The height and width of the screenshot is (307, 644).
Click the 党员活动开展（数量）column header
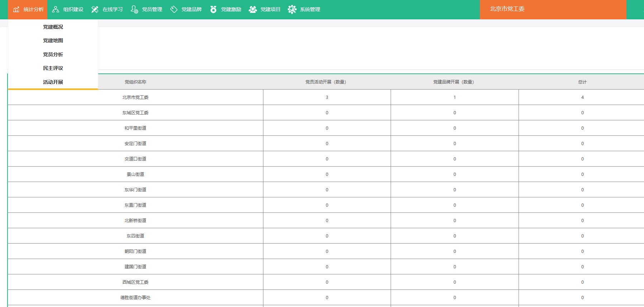326,82
